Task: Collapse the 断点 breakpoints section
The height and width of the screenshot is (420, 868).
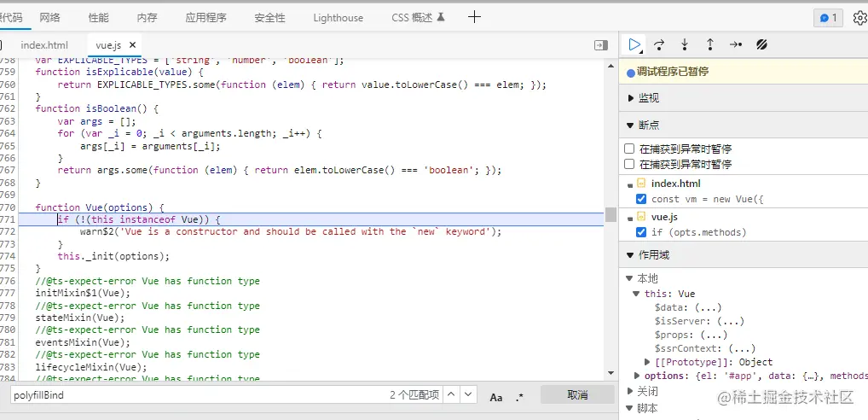Action: point(630,125)
